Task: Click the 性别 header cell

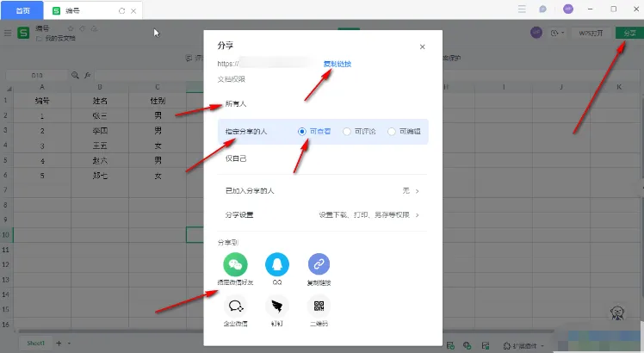Action: click(158, 101)
